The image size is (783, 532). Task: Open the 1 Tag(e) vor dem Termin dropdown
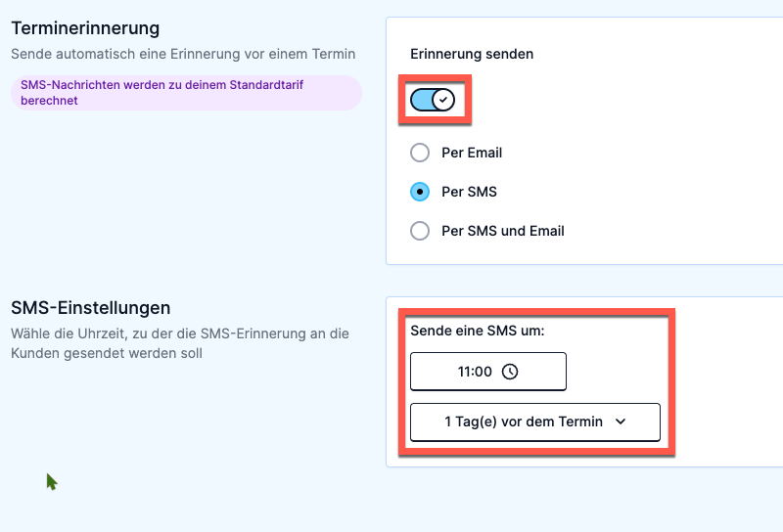pos(535,422)
